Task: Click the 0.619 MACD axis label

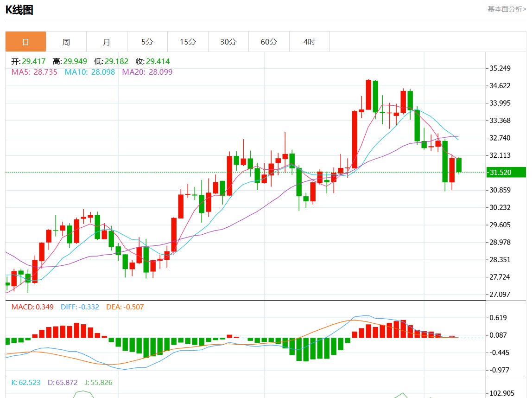Action: [x=498, y=318]
